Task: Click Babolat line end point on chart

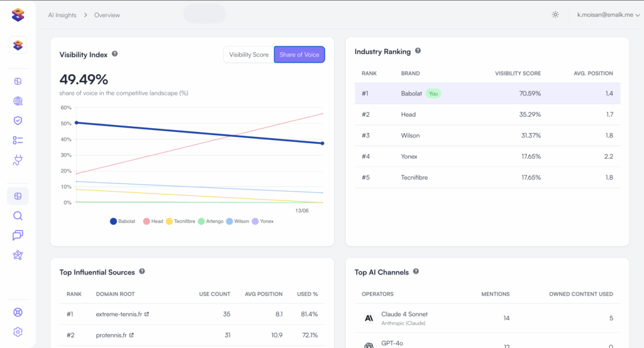Action: point(323,143)
